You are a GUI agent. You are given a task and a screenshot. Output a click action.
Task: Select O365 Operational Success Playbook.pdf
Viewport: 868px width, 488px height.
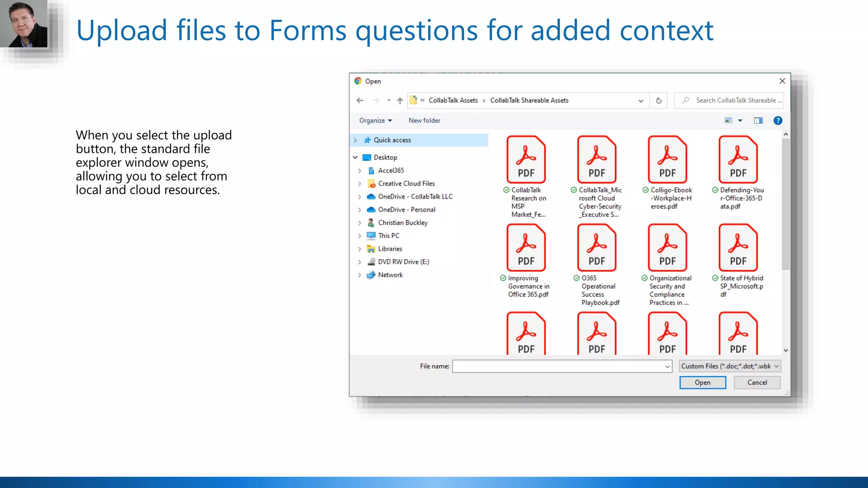click(597, 265)
